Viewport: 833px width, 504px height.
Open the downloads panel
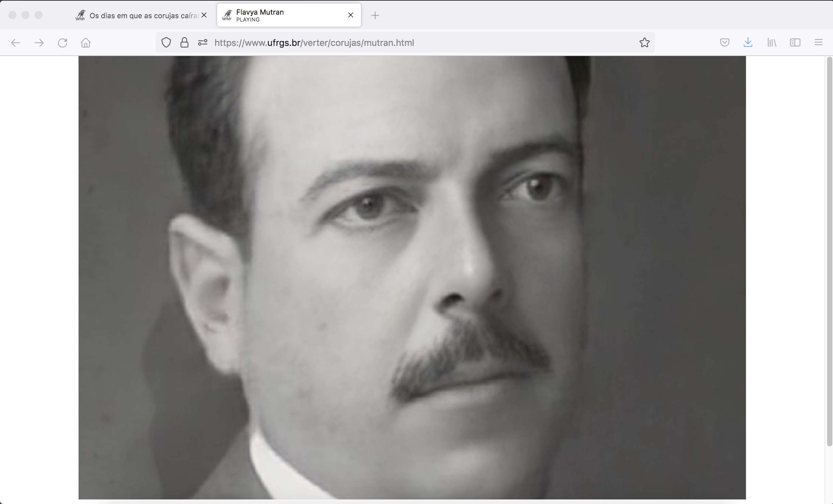click(748, 43)
